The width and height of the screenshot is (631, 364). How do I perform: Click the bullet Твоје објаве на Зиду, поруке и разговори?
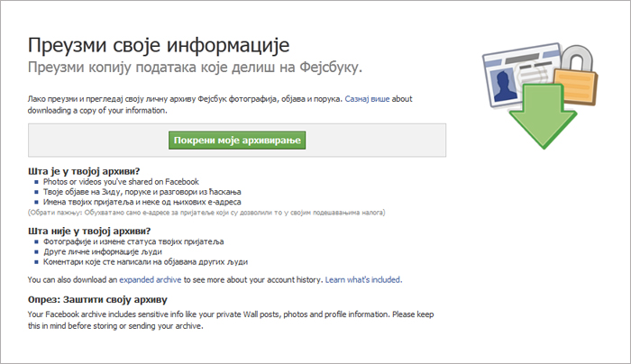coord(142,192)
